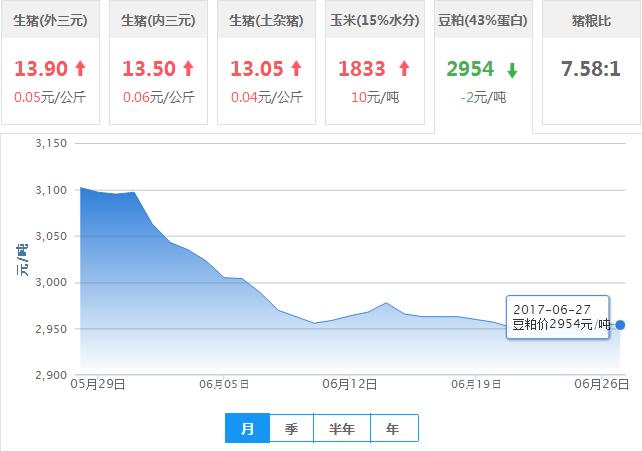Click the y-axis label 3,150

tap(51, 143)
